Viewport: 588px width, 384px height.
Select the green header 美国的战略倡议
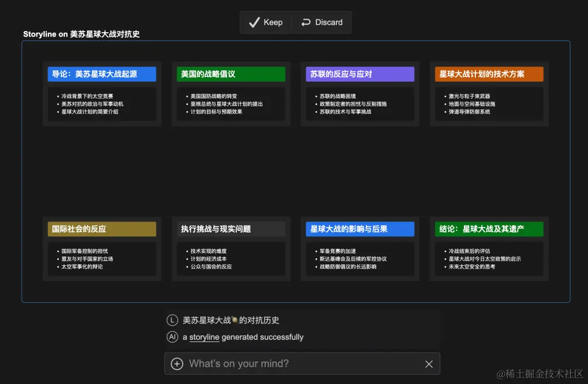click(231, 74)
